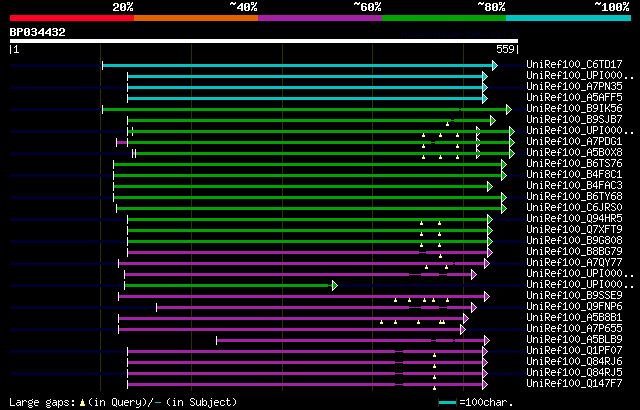Select the UniRef100_B8BG79 label
The image size is (640, 410).
(x=574, y=251)
